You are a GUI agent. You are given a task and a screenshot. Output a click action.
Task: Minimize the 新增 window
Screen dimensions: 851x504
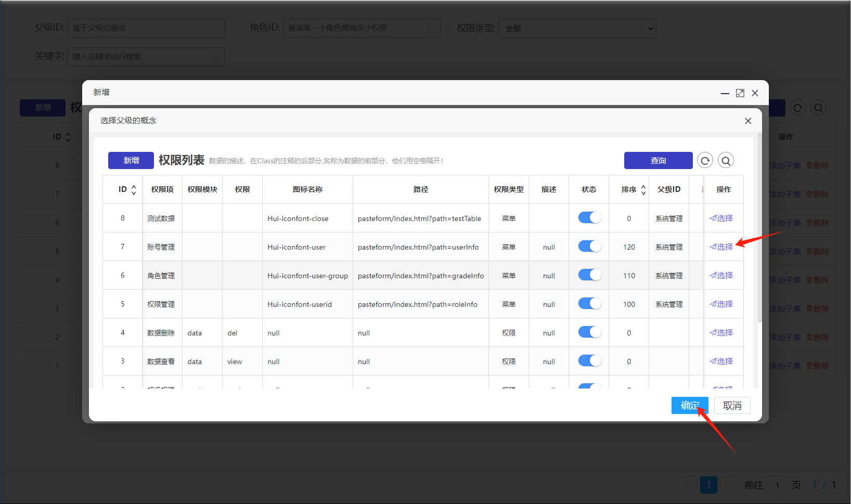[725, 93]
